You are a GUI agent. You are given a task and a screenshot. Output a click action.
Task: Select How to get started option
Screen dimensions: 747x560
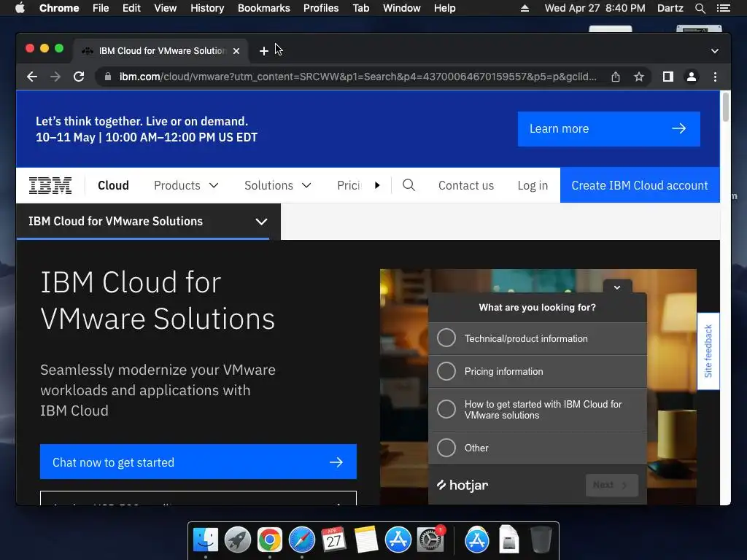[538, 410]
